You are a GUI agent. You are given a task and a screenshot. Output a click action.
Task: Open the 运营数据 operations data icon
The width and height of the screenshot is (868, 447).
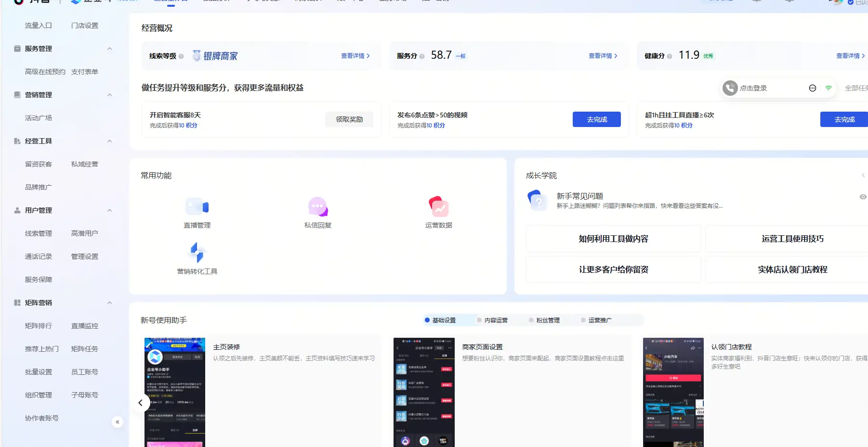(438, 207)
